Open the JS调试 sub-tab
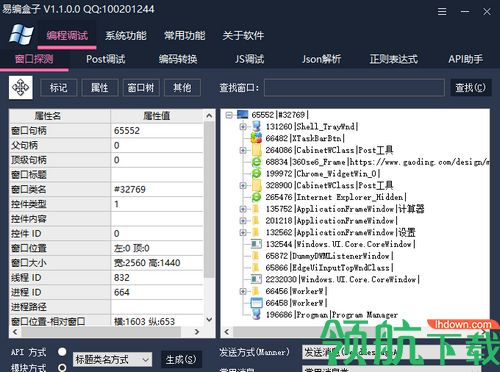 pos(249,59)
